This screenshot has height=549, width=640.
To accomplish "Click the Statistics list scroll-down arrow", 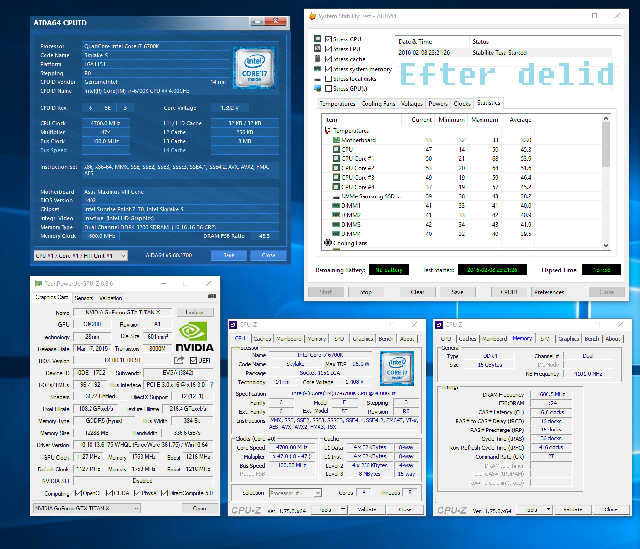I will (606, 245).
